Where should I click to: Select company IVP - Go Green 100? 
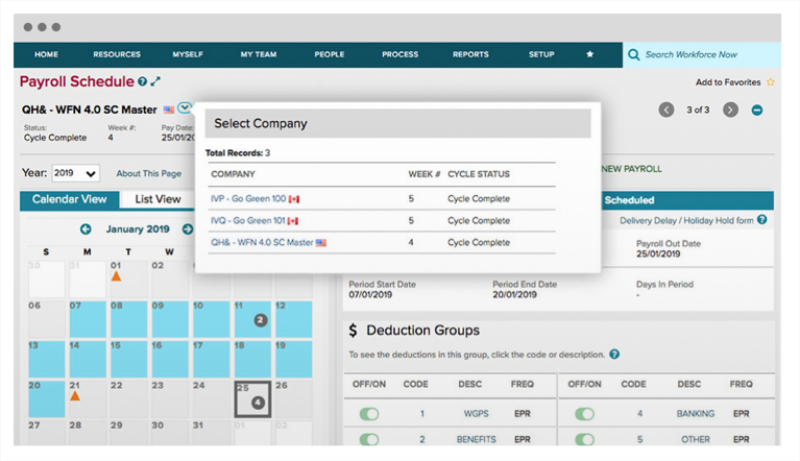(x=248, y=198)
